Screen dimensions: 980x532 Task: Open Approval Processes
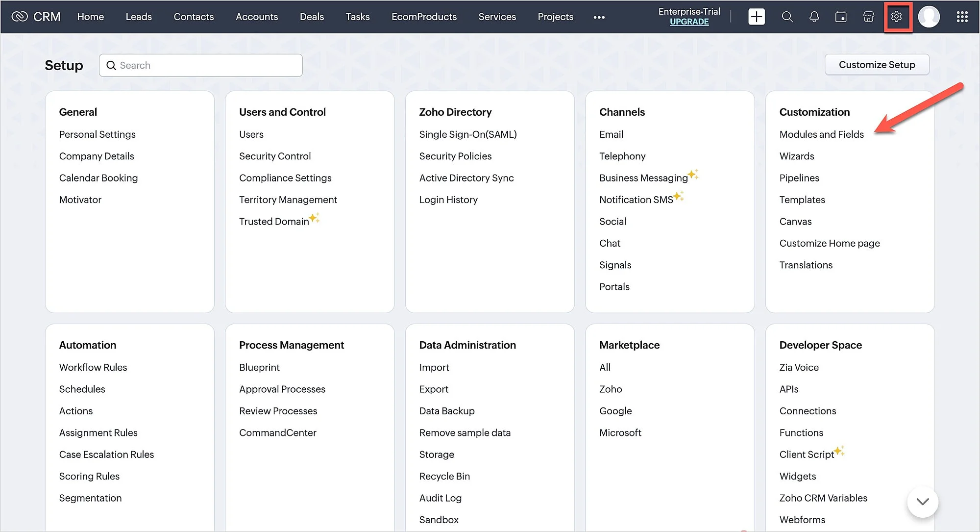tap(282, 389)
